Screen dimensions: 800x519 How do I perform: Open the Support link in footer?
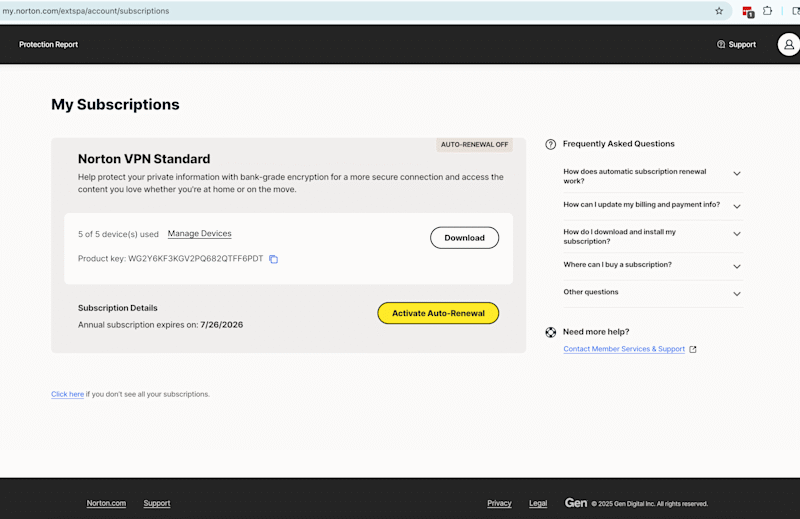[157, 503]
